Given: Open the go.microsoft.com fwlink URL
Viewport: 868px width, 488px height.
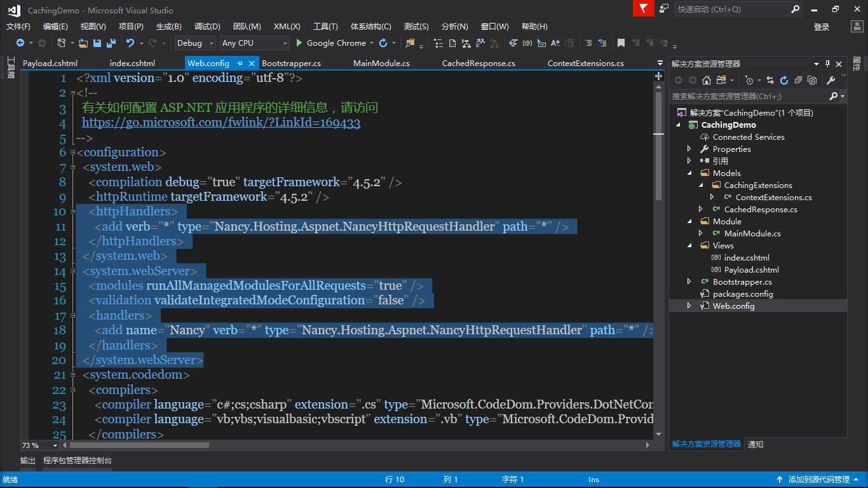Looking at the screenshot, I should (x=221, y=123).
